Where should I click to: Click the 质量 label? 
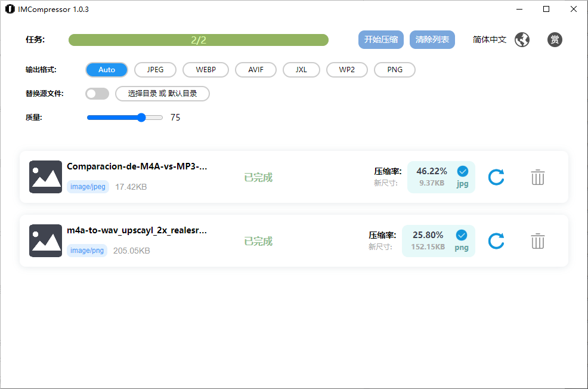tap(34, 118)
